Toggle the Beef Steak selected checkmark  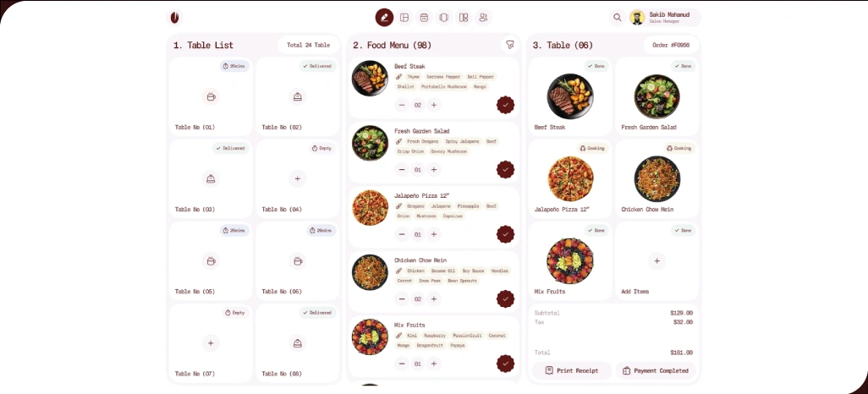[x=505, y=105]
